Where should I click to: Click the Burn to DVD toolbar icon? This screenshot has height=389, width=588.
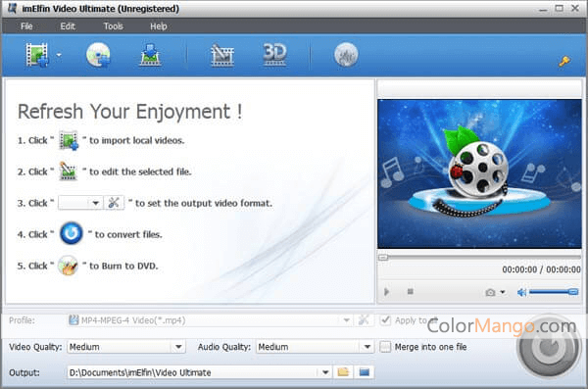tap(346, 55)
